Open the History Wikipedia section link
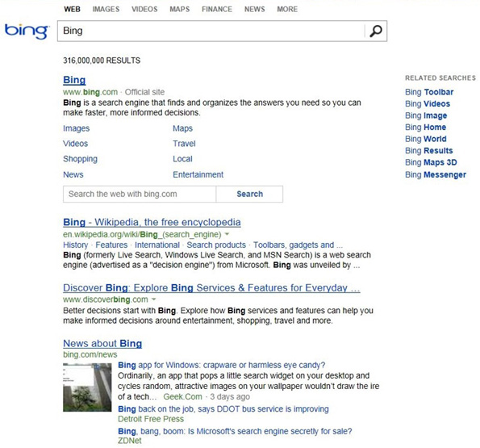Viewport: 480px width, 448px height. coord(75,245)
